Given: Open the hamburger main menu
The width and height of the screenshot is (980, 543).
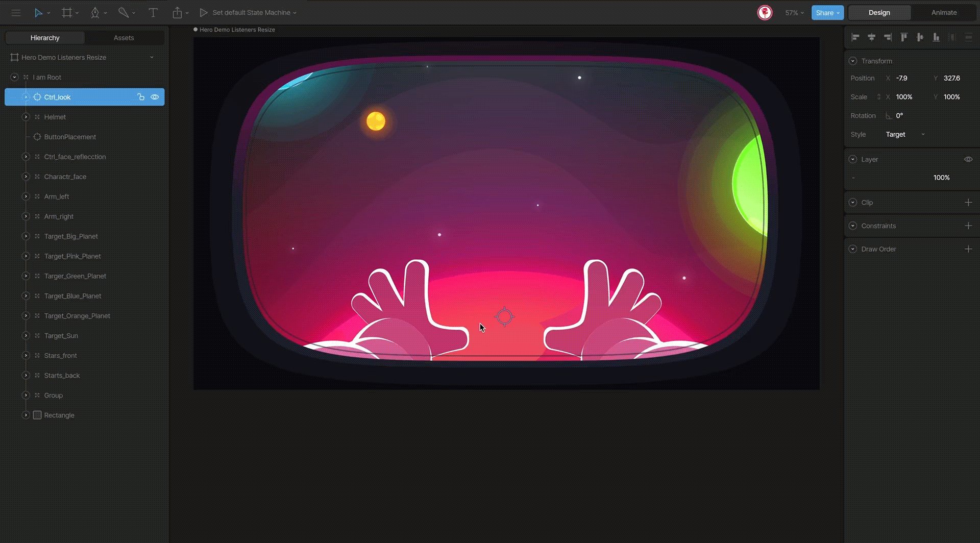Looking at the screenshot, I should coord(16,13).
